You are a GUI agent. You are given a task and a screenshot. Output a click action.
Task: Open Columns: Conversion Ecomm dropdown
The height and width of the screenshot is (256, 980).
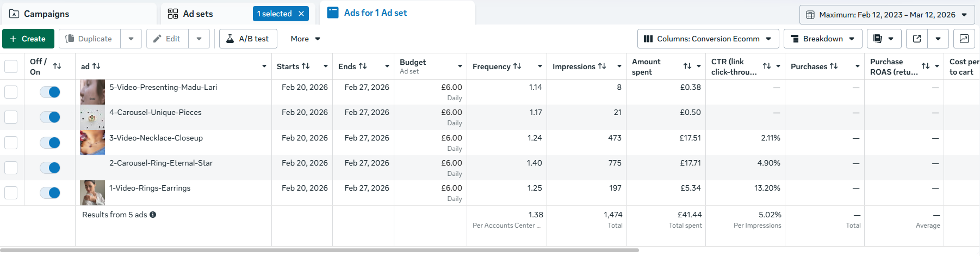coord(708,39)
